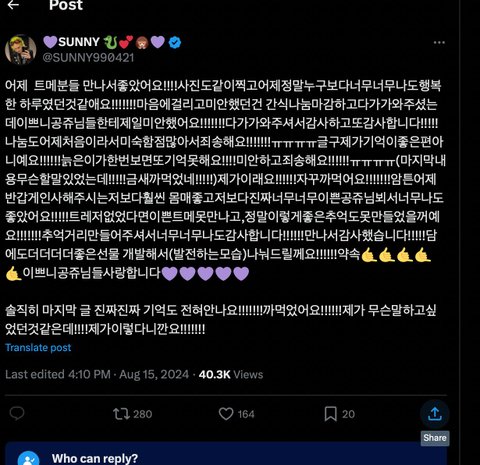Click the share upload icon
This screenshot has height=465, width=480.
coord(435,414)
